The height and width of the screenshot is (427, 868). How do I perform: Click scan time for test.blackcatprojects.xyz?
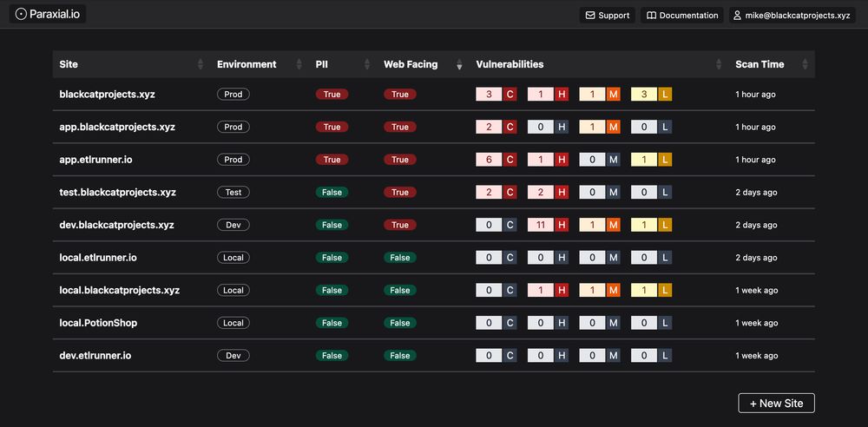point(756,192)
